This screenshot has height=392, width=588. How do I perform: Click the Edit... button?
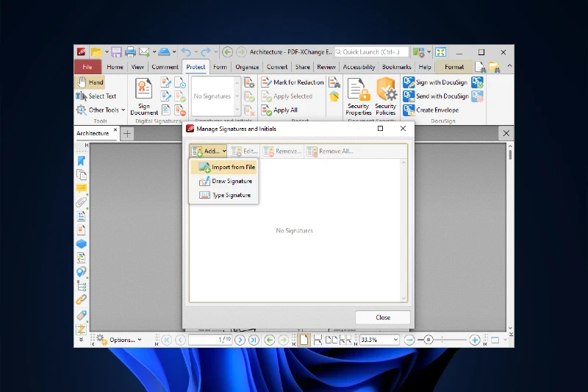[x=245, y=152]
